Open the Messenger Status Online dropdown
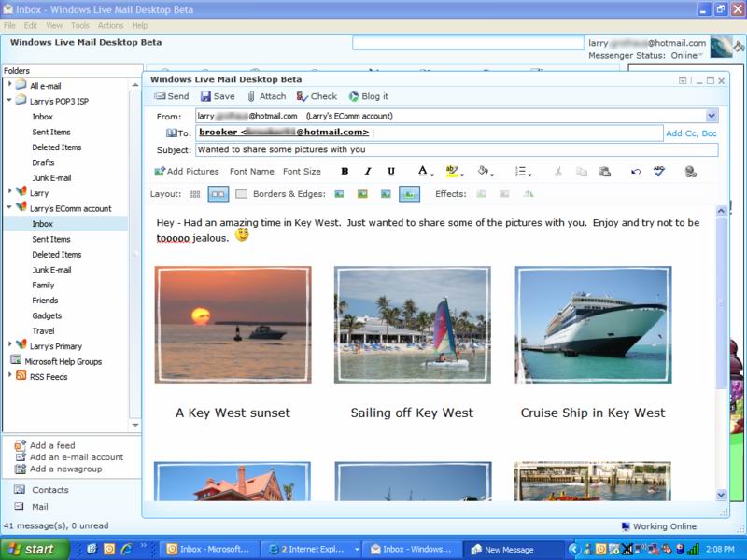 pos(687,56)
